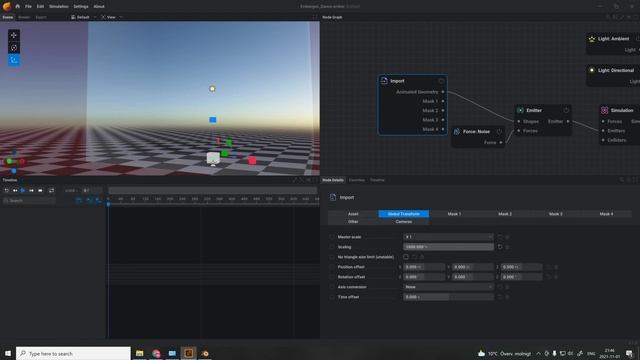
Task: Open the Settings menu
Action: tap(81, 7)
